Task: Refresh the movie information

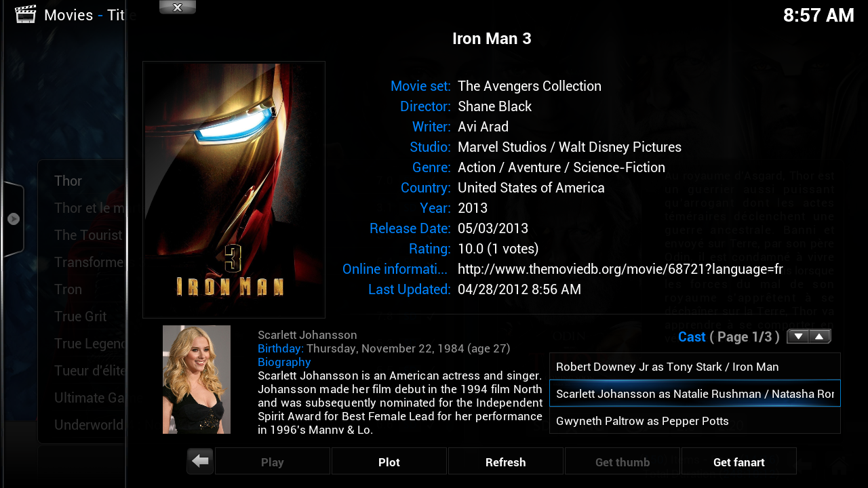Action: point(505,462)
